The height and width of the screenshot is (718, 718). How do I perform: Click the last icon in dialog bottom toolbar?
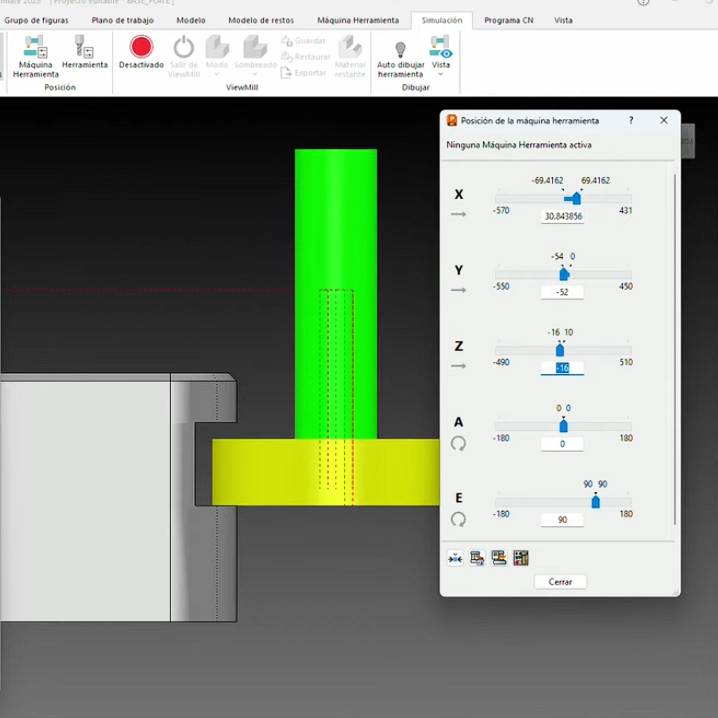[x=520, y=558]
